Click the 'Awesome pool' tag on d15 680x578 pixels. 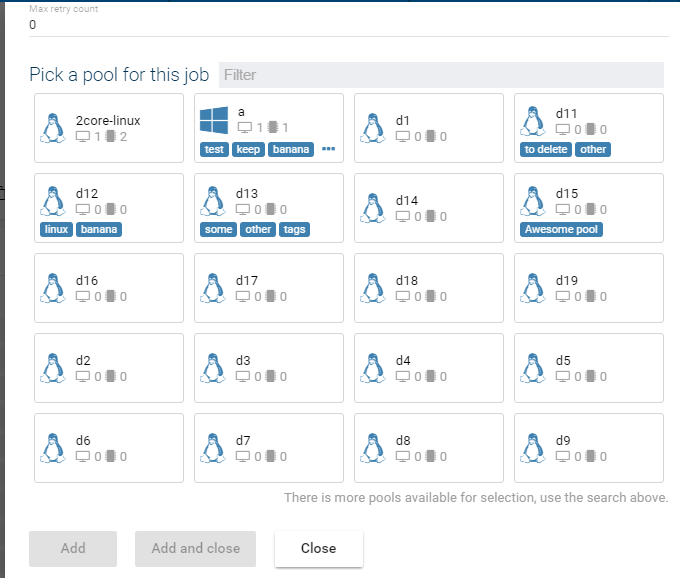tap(561, 230)
